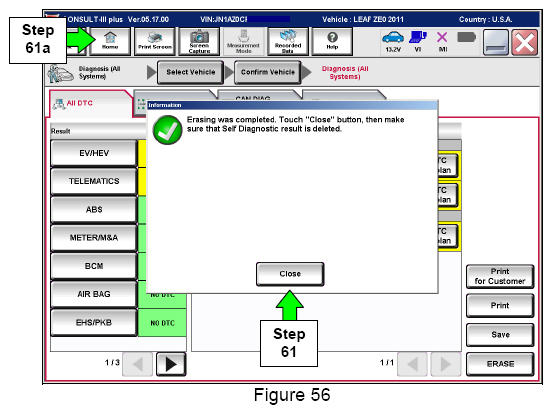This screenshot has height=414, width=552.
Task: Select the EV/HEV system
Action: (94, 153)
